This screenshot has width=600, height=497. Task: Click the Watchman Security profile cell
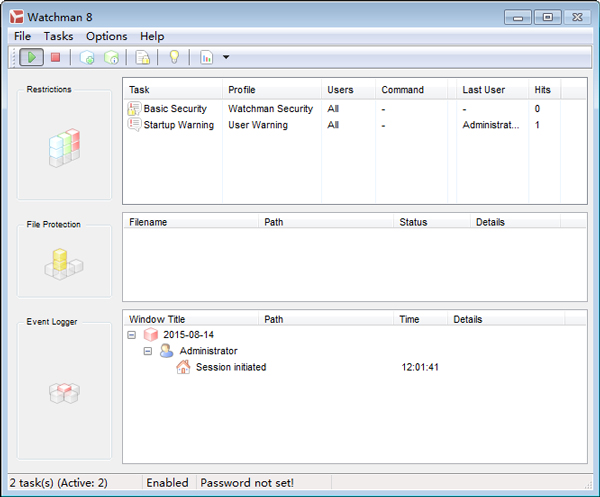pos(271,109)
